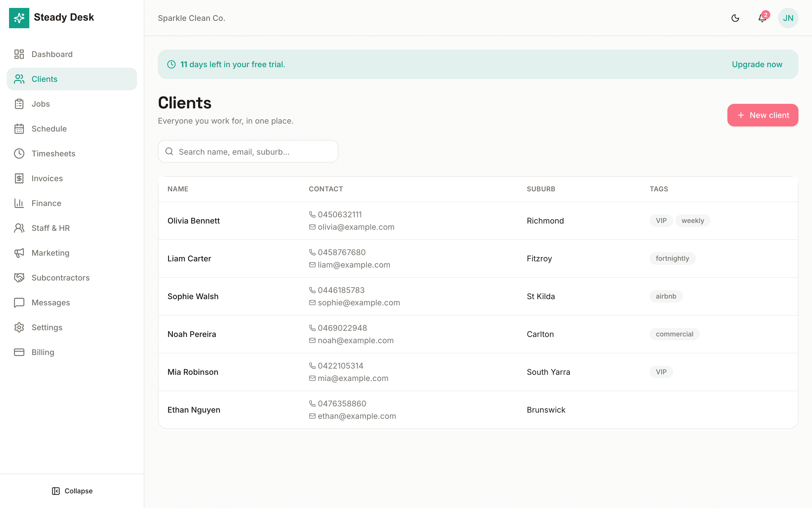Navigate to Invoices section
Viewport: 812px width, 508px height.
point(72,178)
